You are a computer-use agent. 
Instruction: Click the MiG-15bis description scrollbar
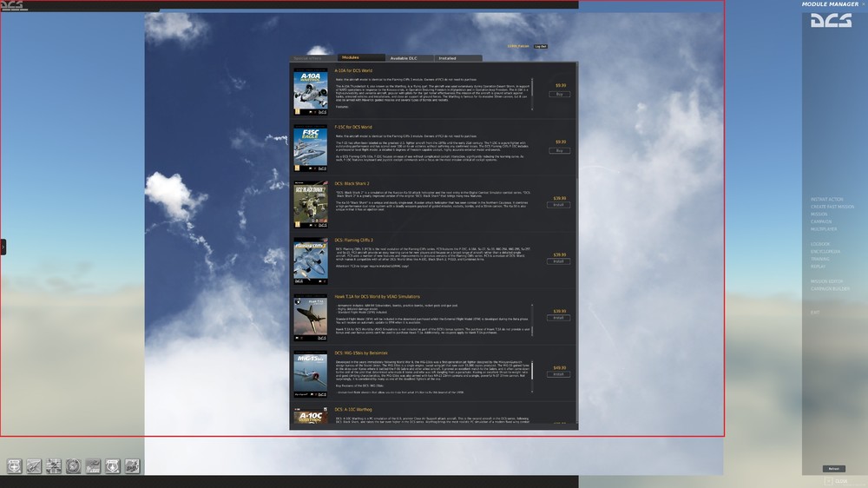[x=532, y=377]
